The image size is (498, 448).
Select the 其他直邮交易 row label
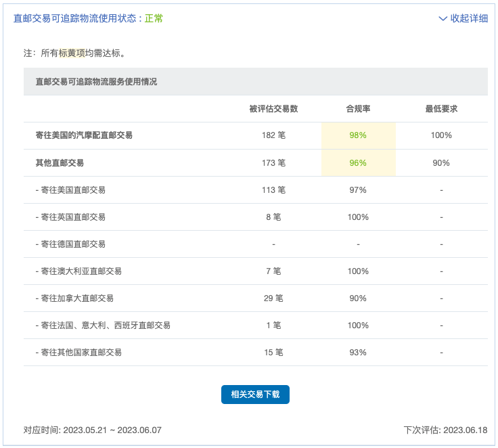[60, 163]
